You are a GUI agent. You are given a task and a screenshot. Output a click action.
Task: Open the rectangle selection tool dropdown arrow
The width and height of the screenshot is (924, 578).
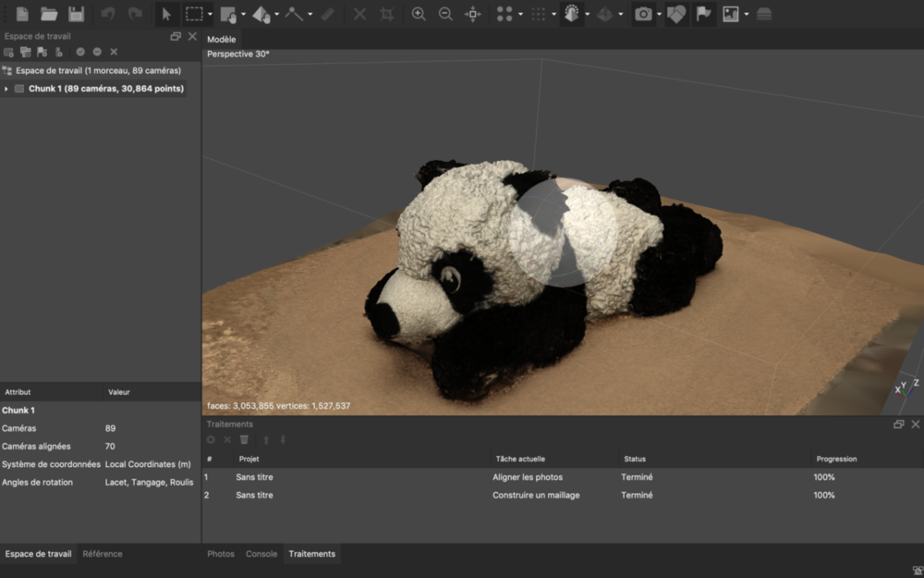point(211,15)
